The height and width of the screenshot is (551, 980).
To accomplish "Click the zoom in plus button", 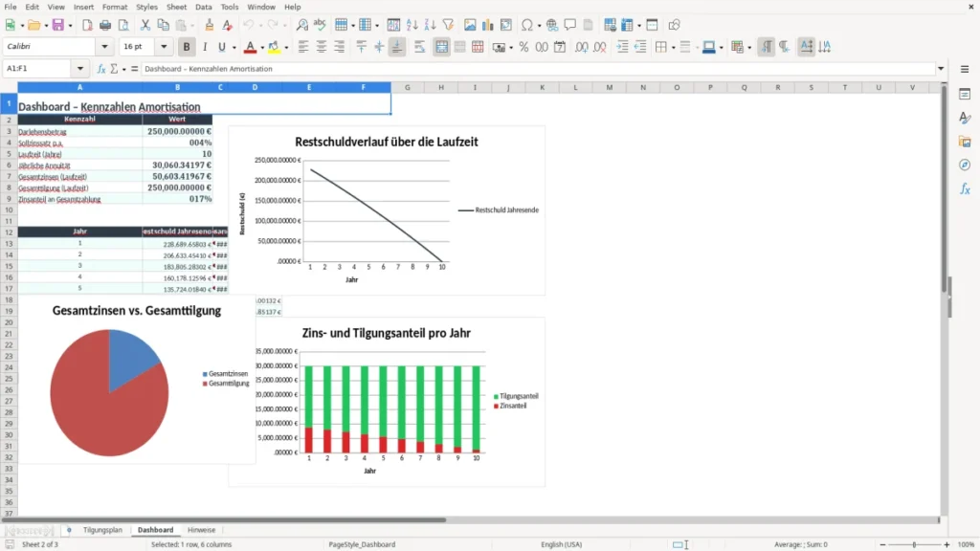I will 947,544.
